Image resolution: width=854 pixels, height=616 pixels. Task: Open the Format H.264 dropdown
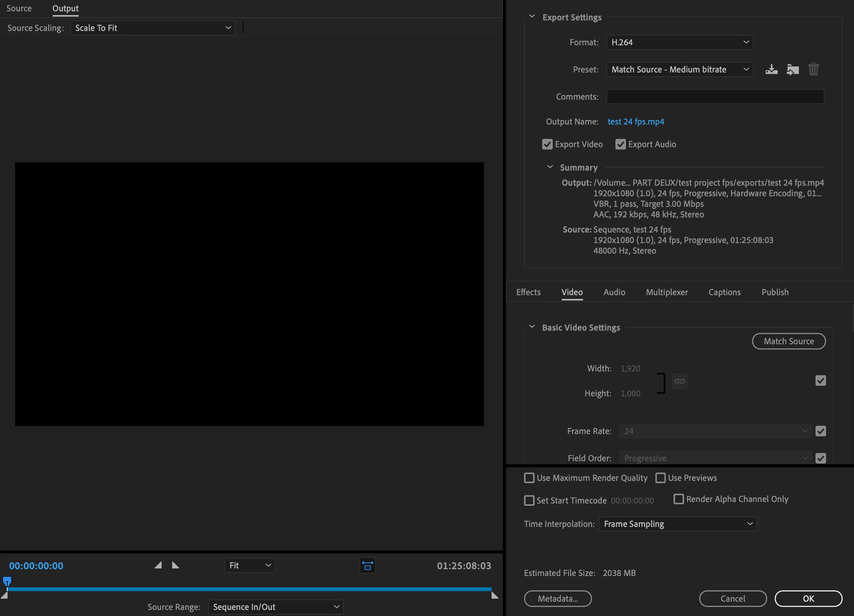(x=680, y=42)
